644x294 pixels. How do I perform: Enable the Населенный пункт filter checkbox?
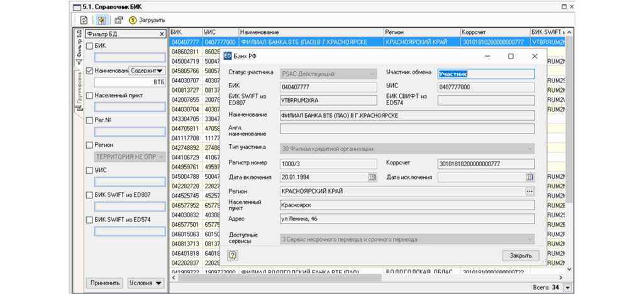[x=90, y=96]
